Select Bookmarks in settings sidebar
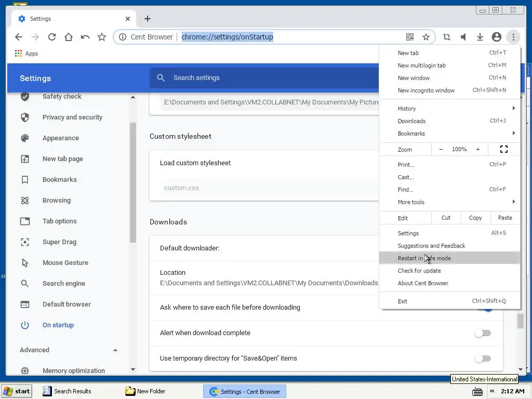Image resolution: width=532 pixels, height=399 pixels. point(59,179)
